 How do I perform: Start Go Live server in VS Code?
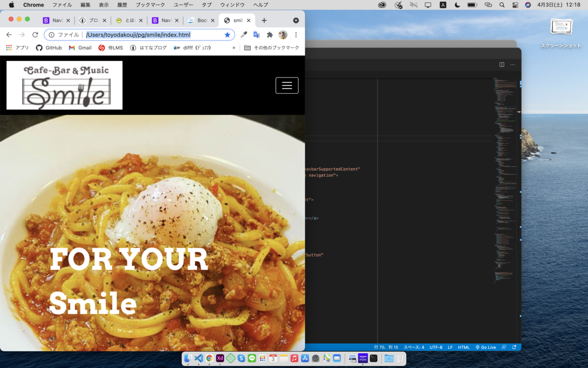click(486, 347)
